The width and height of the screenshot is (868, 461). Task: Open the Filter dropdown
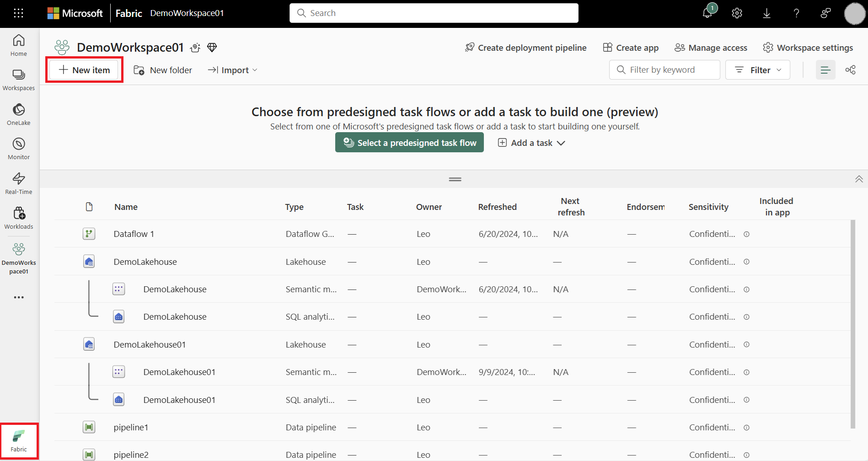pyautogui.click(x=757, y=70)
